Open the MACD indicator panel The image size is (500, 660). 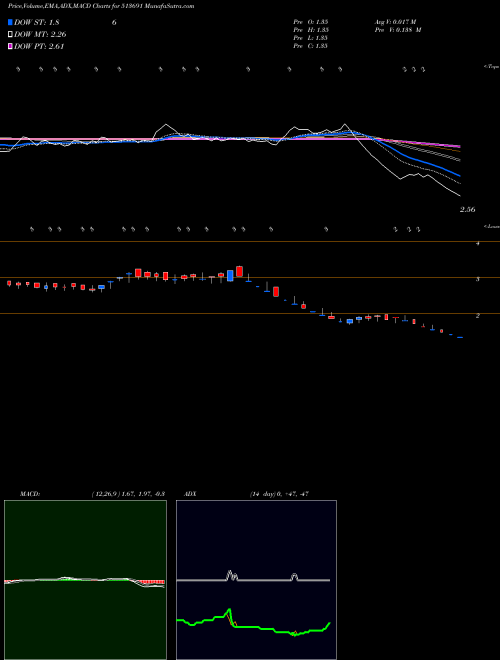(x=85, y=580)
